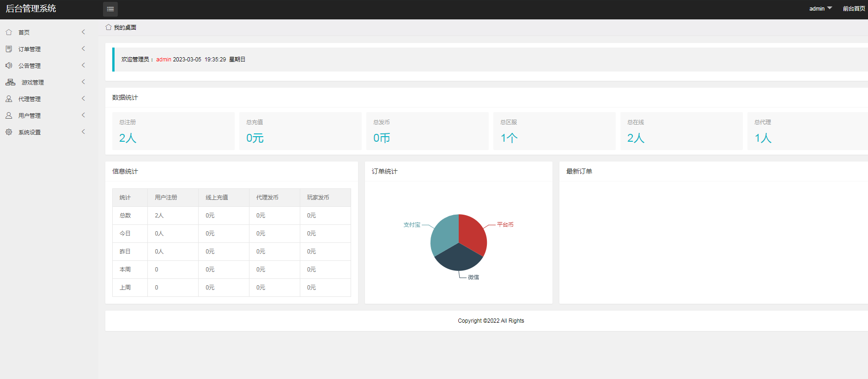Image resolution: width=868 pixels, height=379 pixels.
Task: Expand the 系统设置 chevron arrow
Action: click(x=83, y=132)
